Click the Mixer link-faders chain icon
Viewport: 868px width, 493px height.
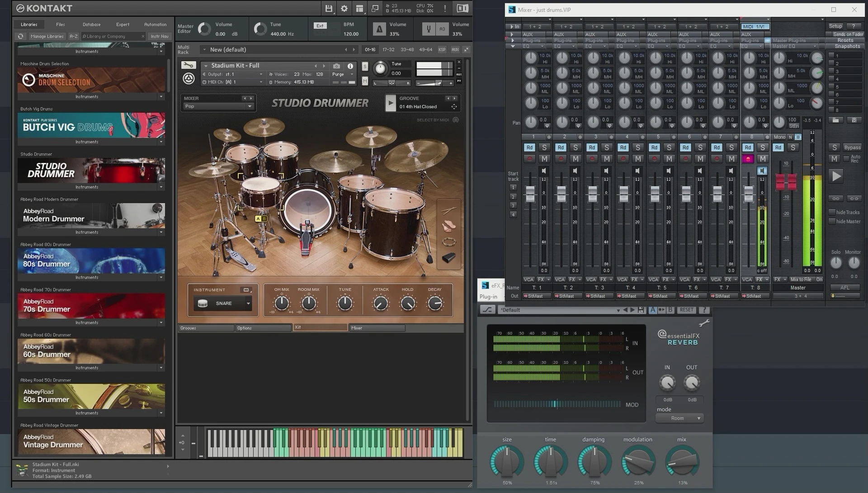(x=835, y=199)
